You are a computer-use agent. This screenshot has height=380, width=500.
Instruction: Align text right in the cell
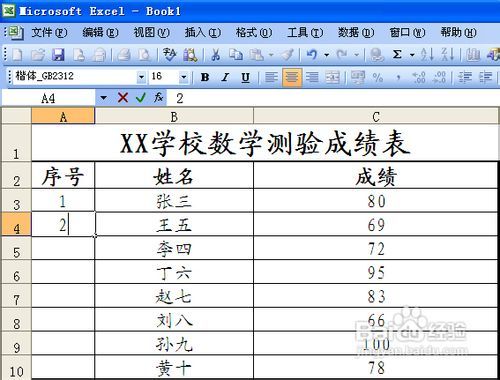pyautogui.click(x=312, y=78)
